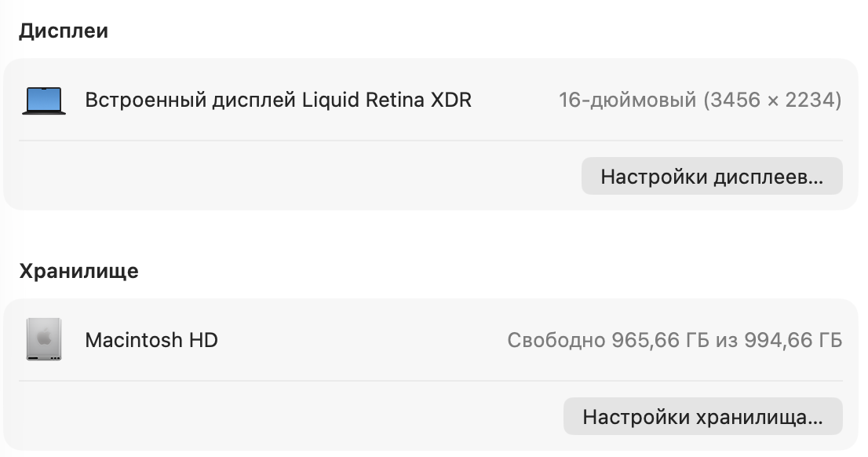Click the "Хранилище" section heading
The width and height of the screenshot is (868, 457).
[x=78, y=272]
